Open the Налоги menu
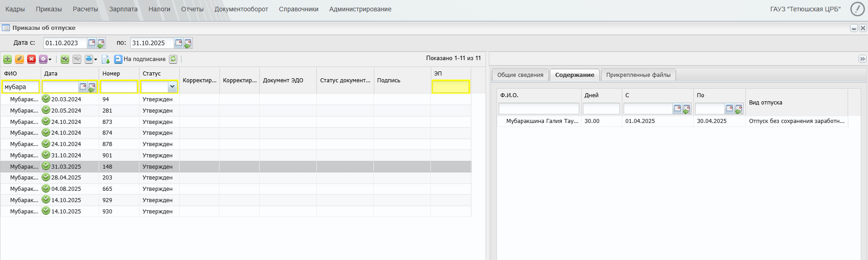 point(159,9)
